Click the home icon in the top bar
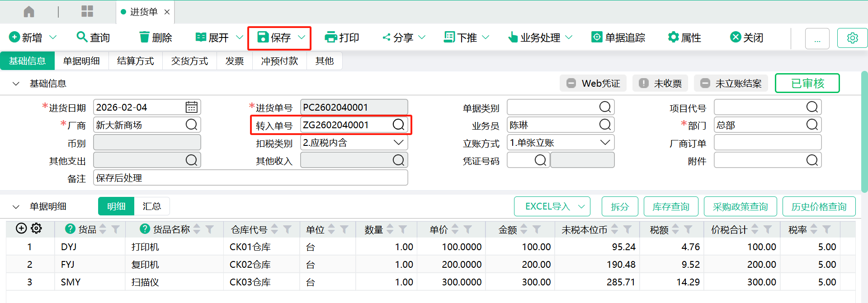868x303 pixels. (29, 12)
